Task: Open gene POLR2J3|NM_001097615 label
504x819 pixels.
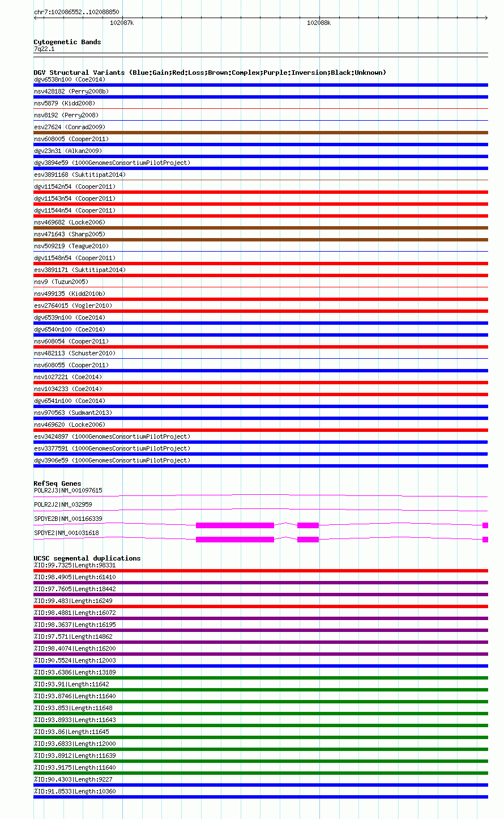Action: pyautogui.click(x=68, y=490)
